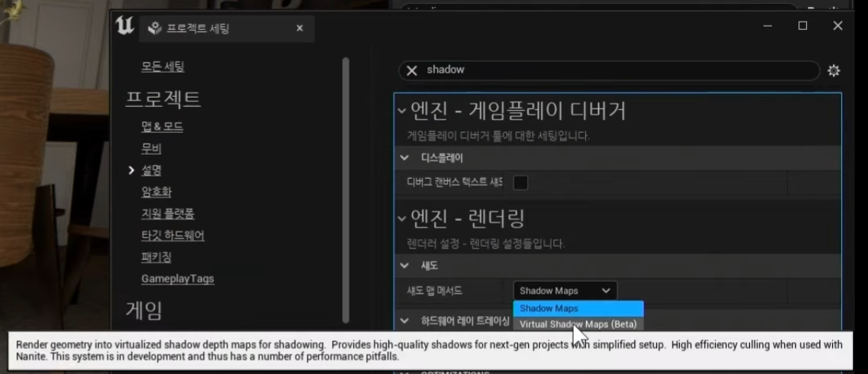Maximize the project settings window
Viewport: 868px width, 374px height.
(x=802, y=26)
